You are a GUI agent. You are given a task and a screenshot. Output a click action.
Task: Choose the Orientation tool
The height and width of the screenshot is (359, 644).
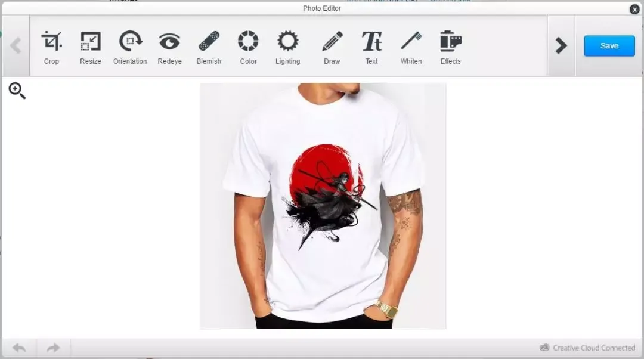[x=130, y=48]
